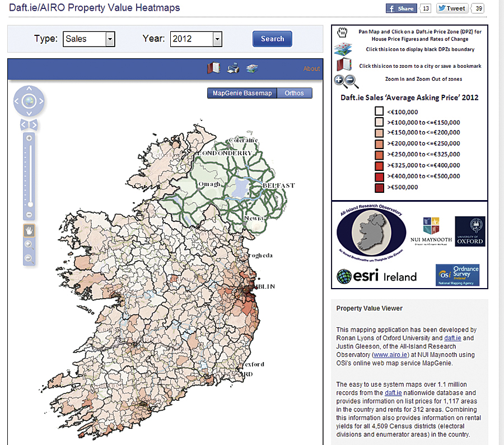Click the BELFAST label on the map
Image resolution: width=504 pixels, height=445 pixels.
point(278,186)
